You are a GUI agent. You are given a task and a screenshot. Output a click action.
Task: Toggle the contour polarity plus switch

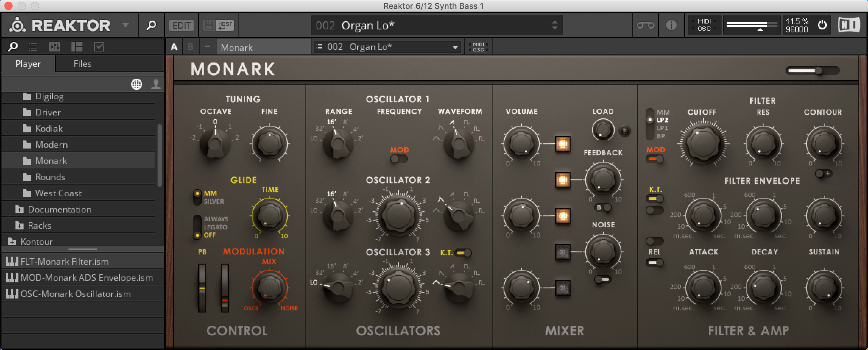coord(823,173)
